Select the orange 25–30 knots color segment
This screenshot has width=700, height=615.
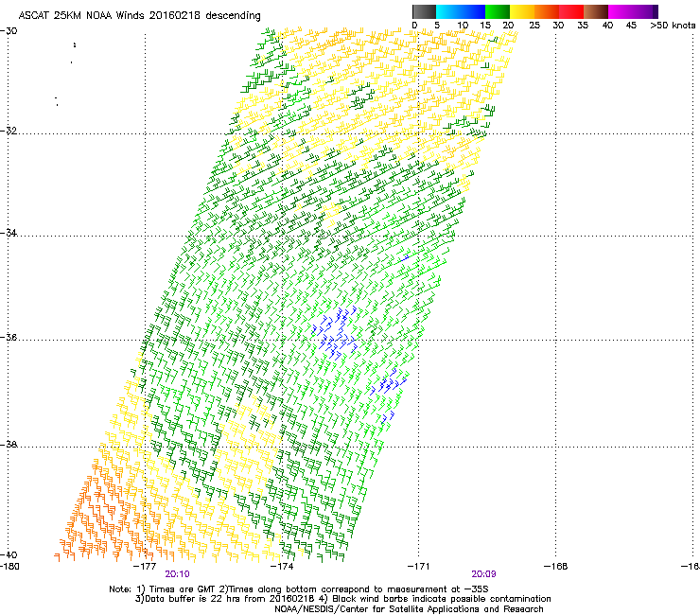pyautogui.click(x=547, y=11)
